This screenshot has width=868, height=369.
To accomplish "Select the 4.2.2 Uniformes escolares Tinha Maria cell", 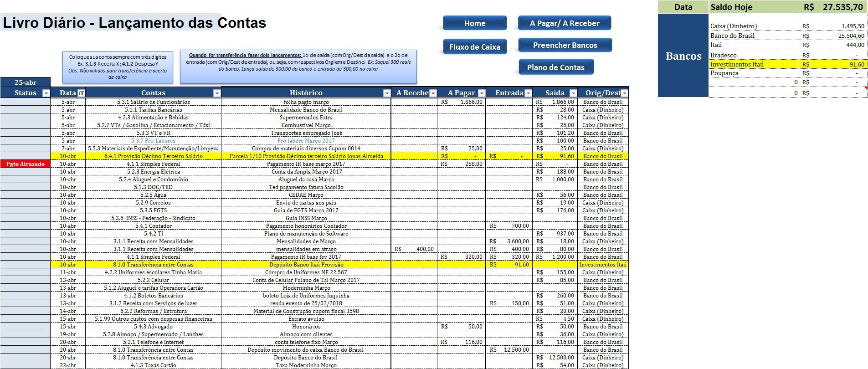I will tap(153, 272).
